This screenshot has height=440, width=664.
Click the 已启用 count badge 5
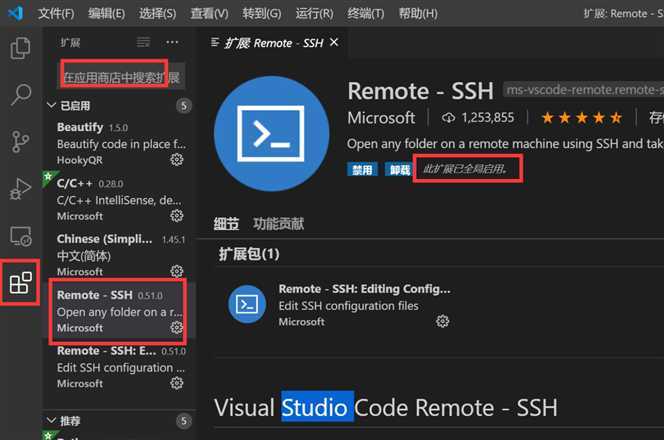pos(184,105)
